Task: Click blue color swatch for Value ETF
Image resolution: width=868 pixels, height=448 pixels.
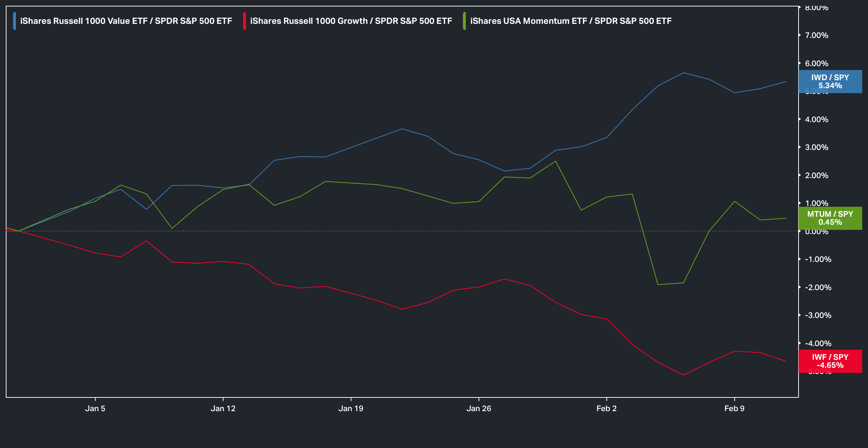Action: [14, 21]
